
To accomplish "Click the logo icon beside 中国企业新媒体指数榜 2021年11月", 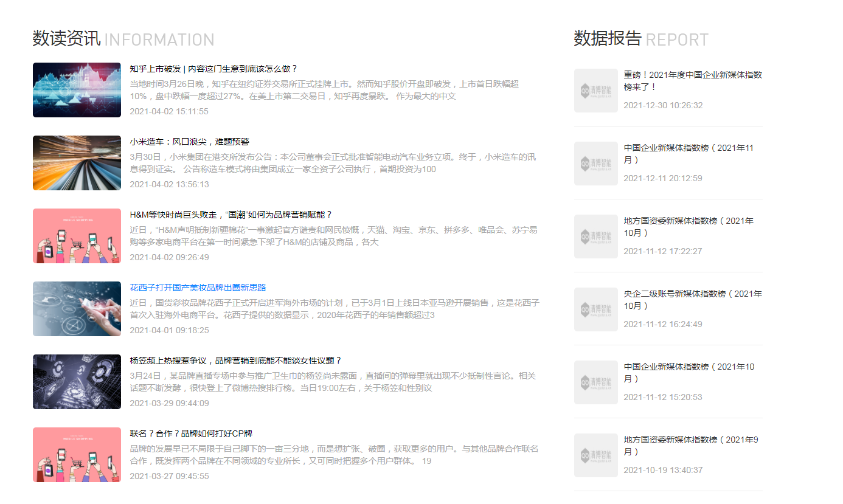I will [595, 164].
